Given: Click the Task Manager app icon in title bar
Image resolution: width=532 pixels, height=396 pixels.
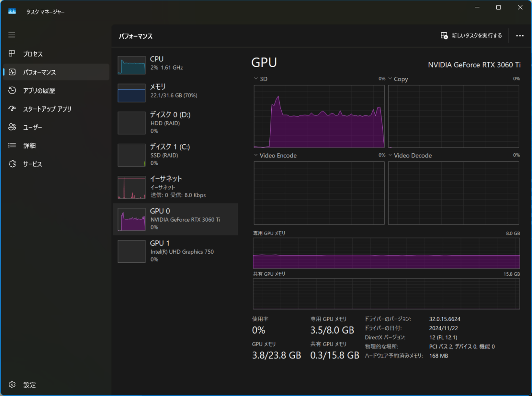Looking at the screenshot, I should tap(12, 11).
